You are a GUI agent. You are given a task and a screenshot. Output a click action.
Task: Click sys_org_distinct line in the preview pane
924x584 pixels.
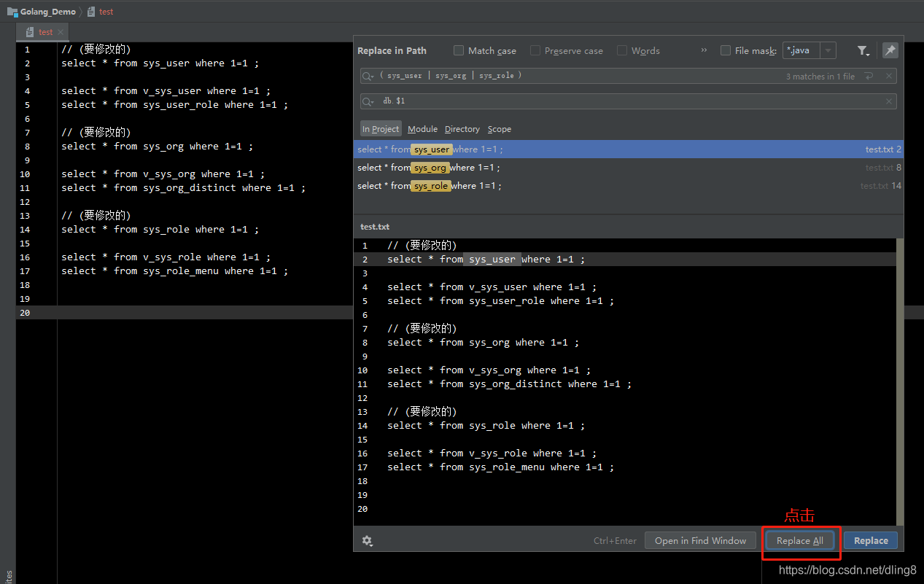(x=510, y=384)
